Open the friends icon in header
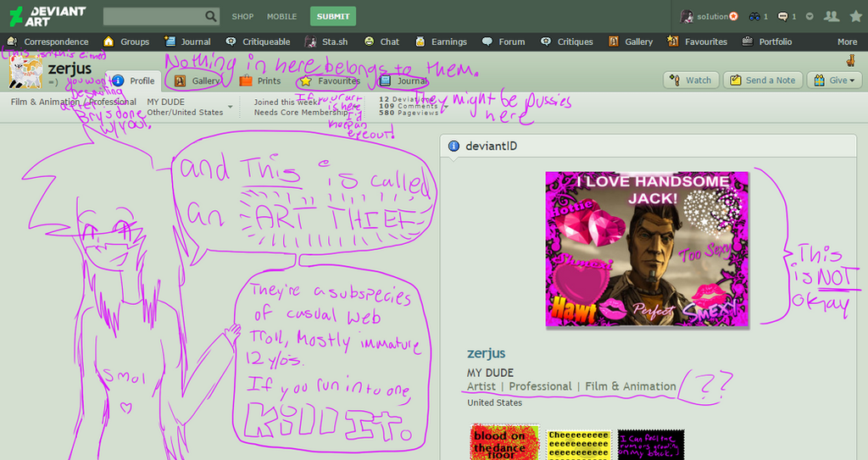 831,16
